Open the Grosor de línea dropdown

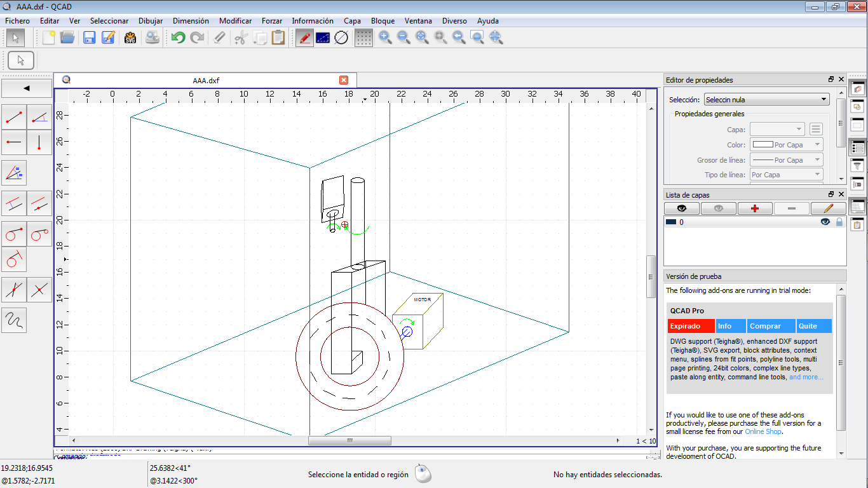[787, 159]
